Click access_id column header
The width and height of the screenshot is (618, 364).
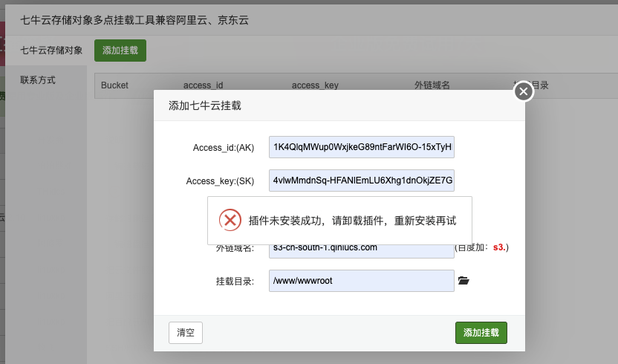pyautogui.click(x=203, y=85)
